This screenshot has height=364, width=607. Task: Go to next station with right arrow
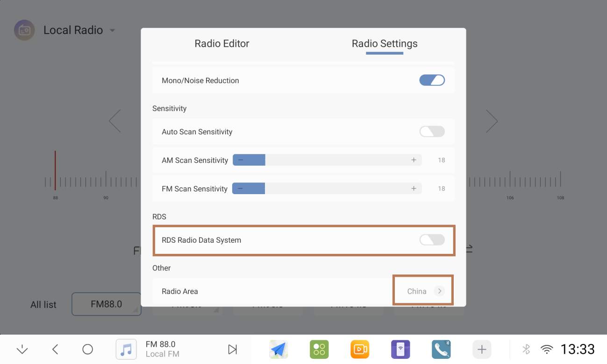(x=492, y=121)
